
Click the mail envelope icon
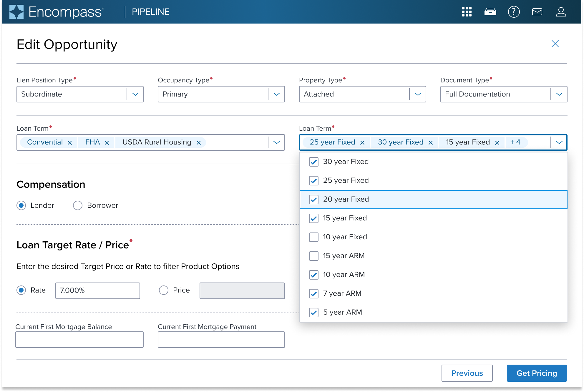tap(537, 12)
